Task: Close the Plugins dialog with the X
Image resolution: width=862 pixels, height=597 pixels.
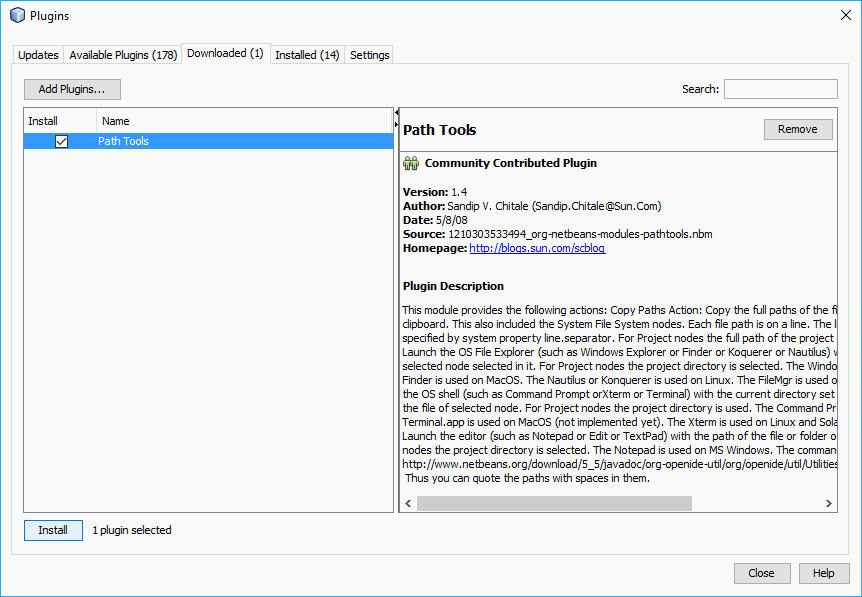Action: pyautogui.click(x=845, y=15)
